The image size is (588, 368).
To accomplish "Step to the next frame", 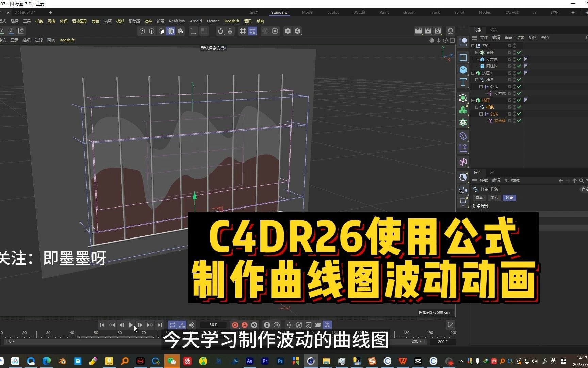I will (x=140, y=325).
